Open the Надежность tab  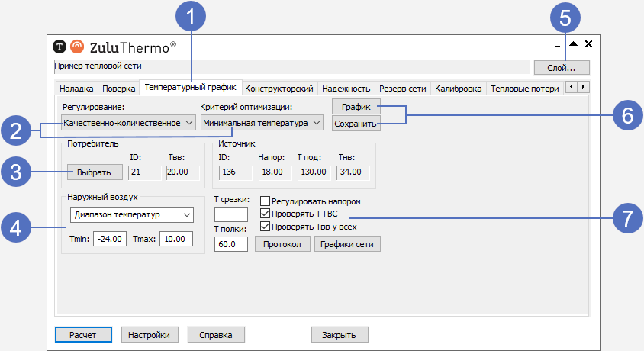pos(346,89)
